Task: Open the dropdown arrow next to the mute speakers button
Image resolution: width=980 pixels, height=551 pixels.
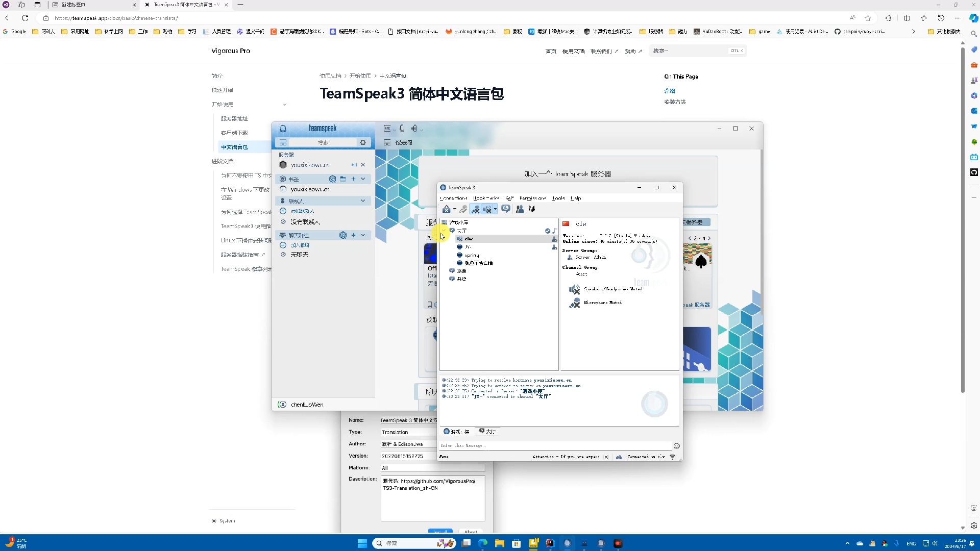Action: 495,209
